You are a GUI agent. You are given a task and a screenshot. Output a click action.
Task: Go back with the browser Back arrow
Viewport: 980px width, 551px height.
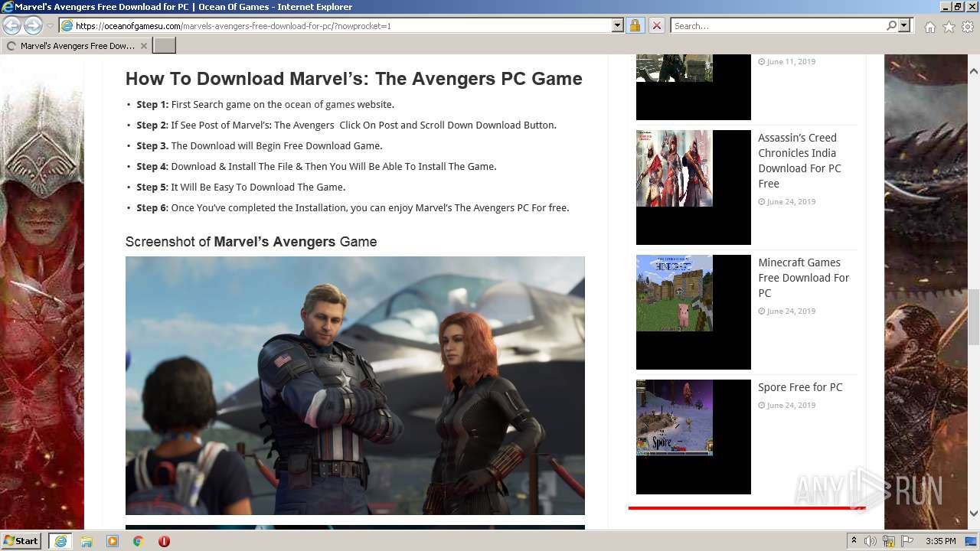point(11,25)
